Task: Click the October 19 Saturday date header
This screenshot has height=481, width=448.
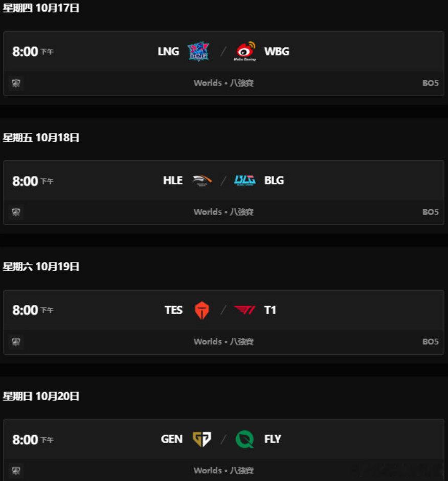Action: click(x=41, y=266)
